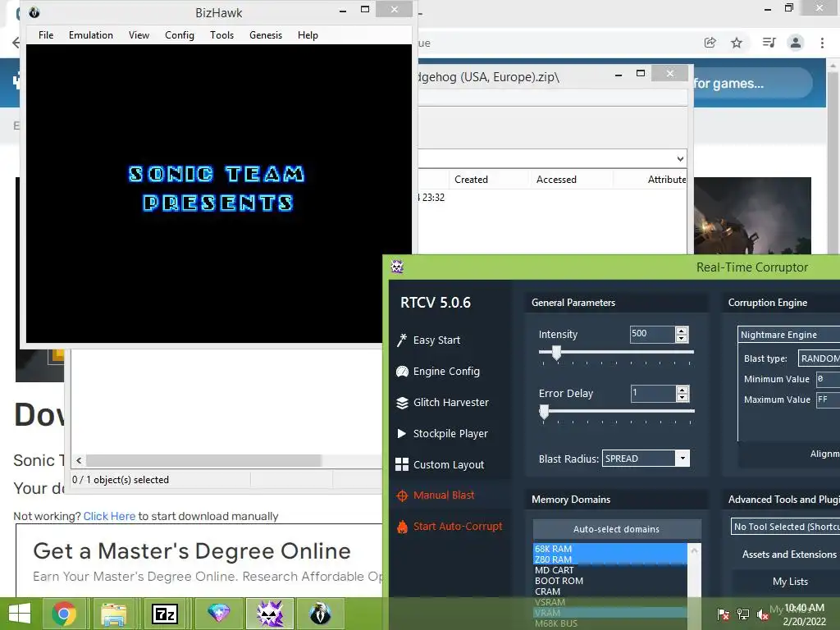Click the search for games box
This screenshot has width=840, height=630.
[x=753, y=83]
